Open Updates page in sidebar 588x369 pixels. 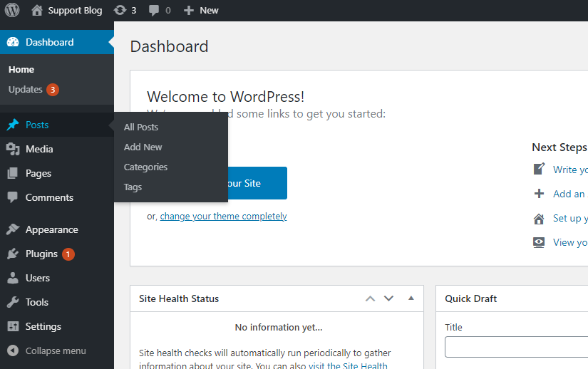click(x=26, y=90)
